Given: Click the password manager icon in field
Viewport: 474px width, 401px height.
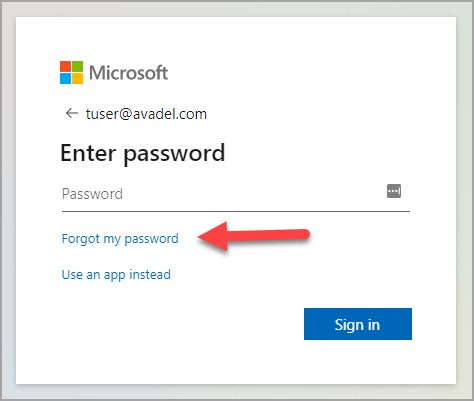Looking at the screenshot, I should pos(394,191).
